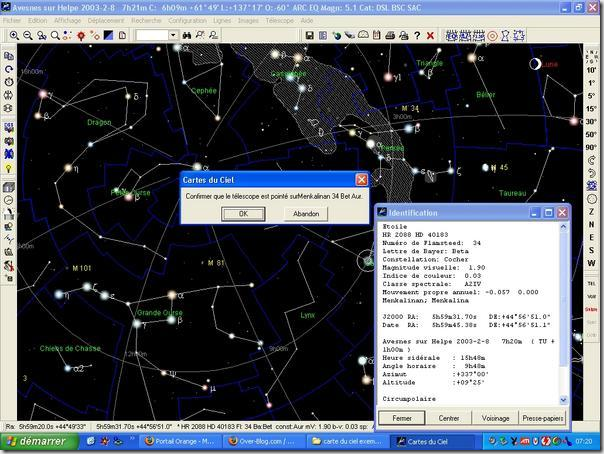This screenshot has height=454, width=604.
Task: Click the calendar date icon in toolbar
Action: (x=376, y=35)
